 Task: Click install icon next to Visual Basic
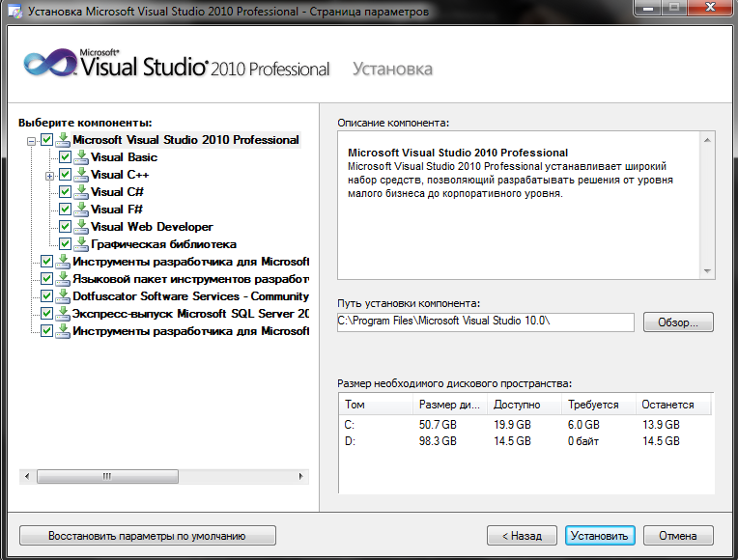(x=81, y=157)
